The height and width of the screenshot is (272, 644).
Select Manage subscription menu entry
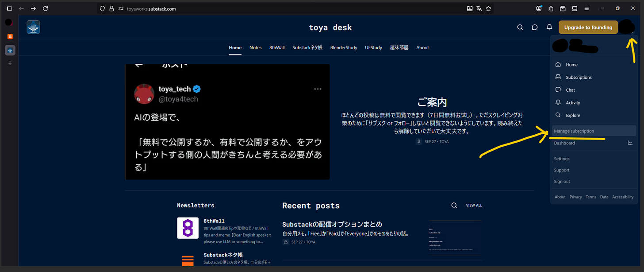(x=594, y=131)
